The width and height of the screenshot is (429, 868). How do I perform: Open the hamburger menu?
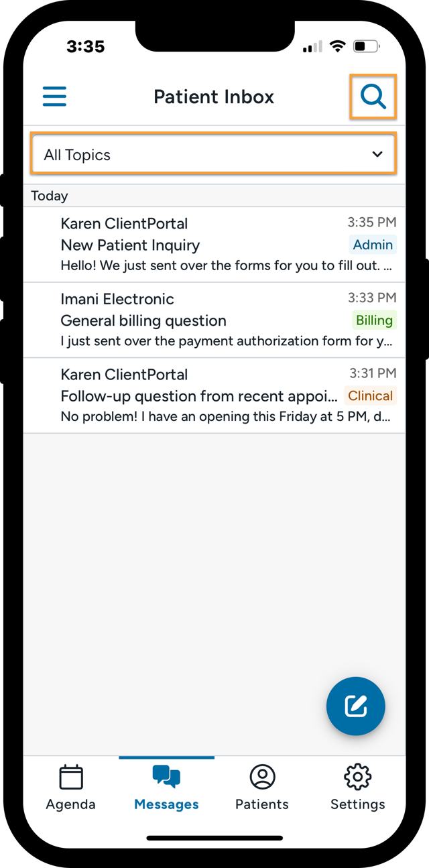[x=54, y=97]
